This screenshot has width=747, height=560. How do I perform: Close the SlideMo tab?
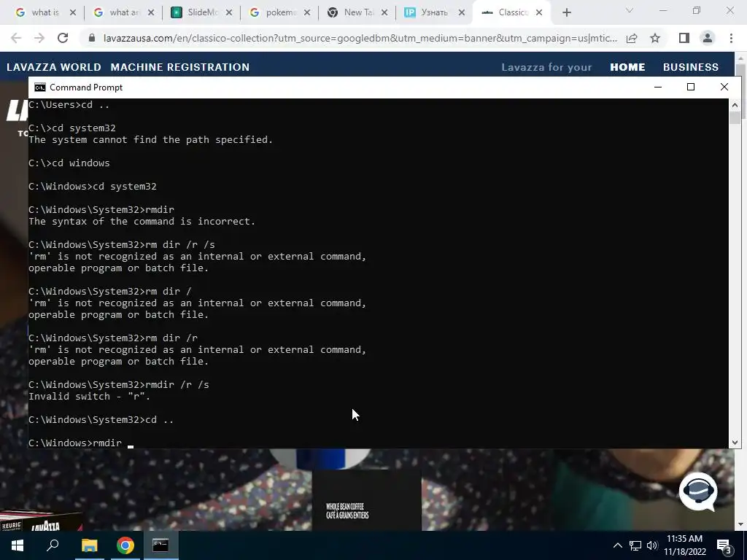(x=229, y=13)
